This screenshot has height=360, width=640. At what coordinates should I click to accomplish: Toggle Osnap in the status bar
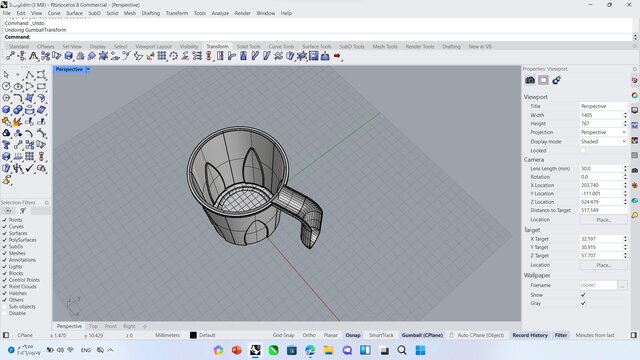pyautogui.click(x=353, y=335)
